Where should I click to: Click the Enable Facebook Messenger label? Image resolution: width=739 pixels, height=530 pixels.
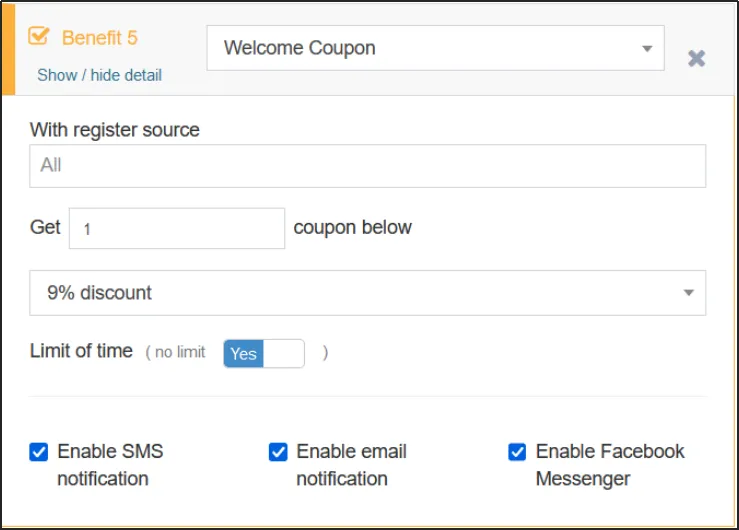coord(610,465)
